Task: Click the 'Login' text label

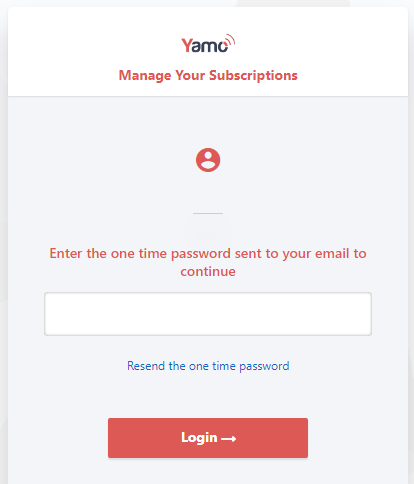Action: tap(199, 438)
